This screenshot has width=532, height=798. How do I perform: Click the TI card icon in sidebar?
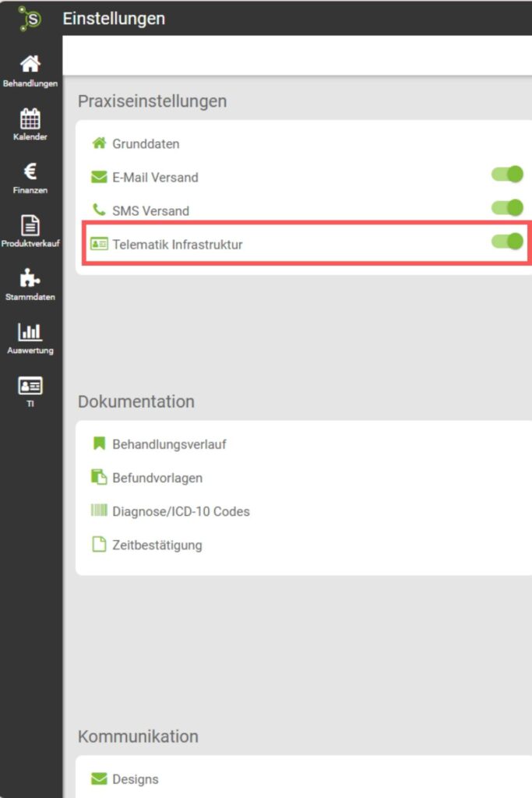pyautogui.click(x=30, y=390)
